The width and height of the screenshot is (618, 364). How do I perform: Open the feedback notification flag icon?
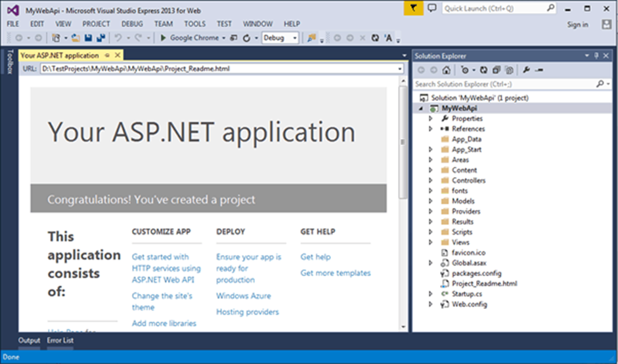click(413, 9)
